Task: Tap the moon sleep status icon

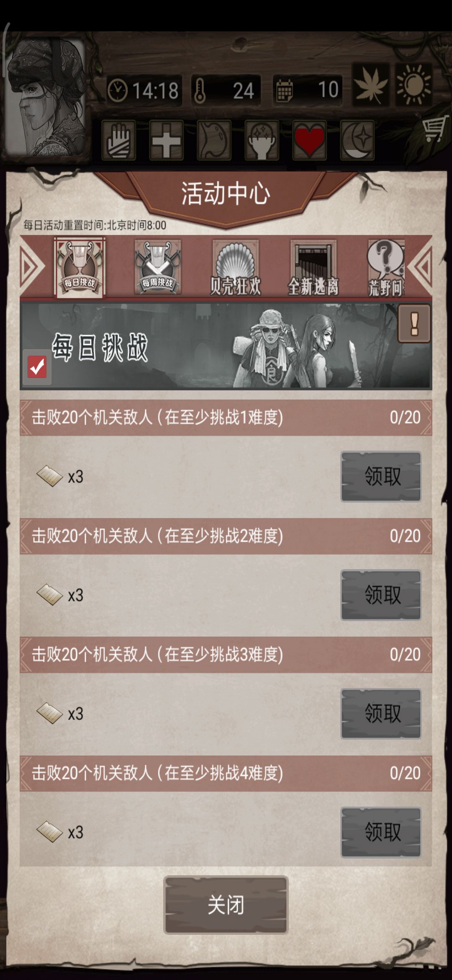Action: pyautogui.click(x=357, y=140)
